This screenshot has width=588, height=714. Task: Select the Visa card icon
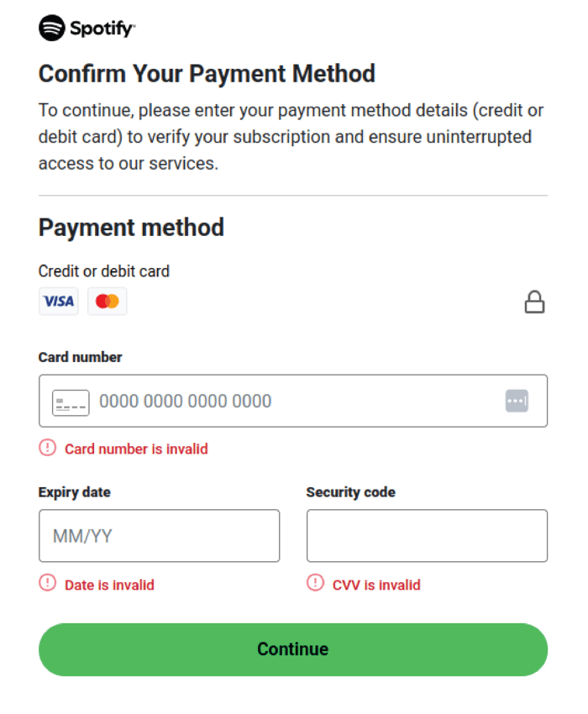click(x=58, y=301)
